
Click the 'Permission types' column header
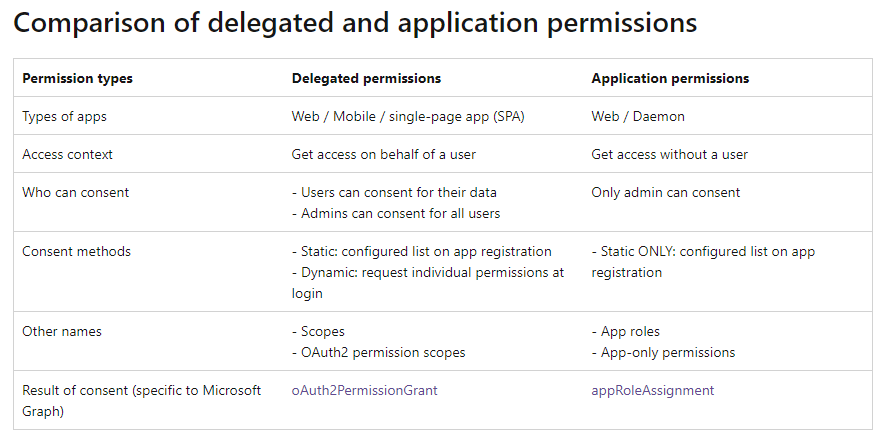click(x=77, y=78)
